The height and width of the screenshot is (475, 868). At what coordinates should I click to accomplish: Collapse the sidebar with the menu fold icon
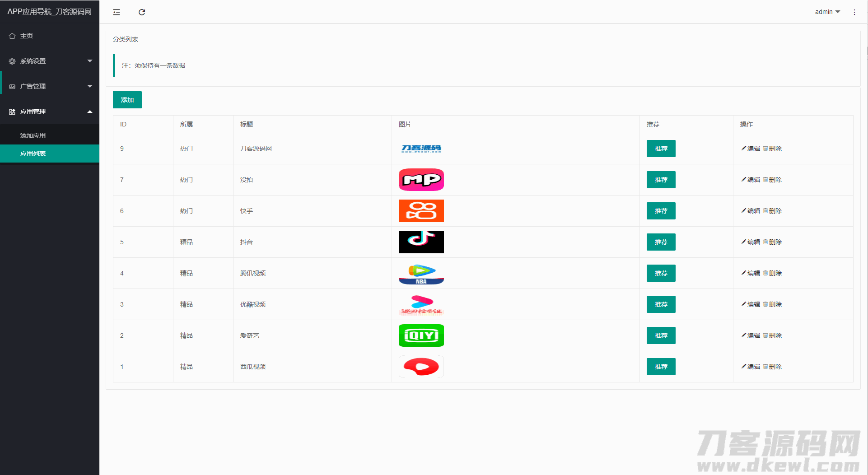point(117,12)
